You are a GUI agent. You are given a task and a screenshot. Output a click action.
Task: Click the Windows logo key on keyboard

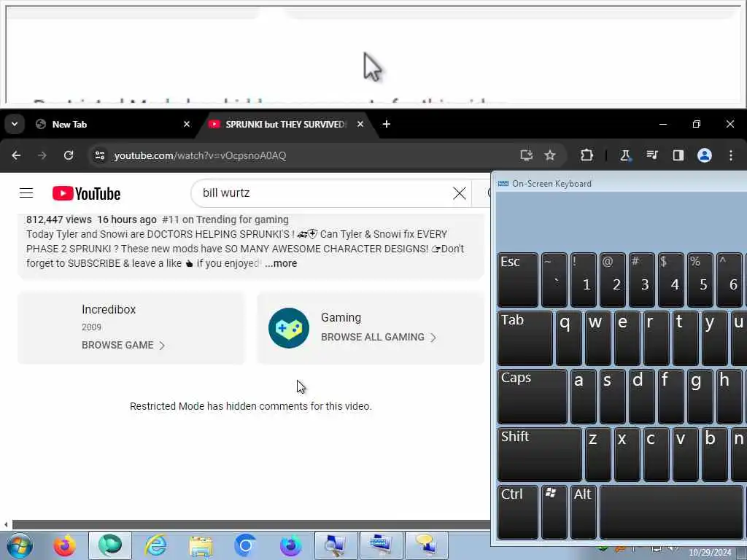[554, 513]
